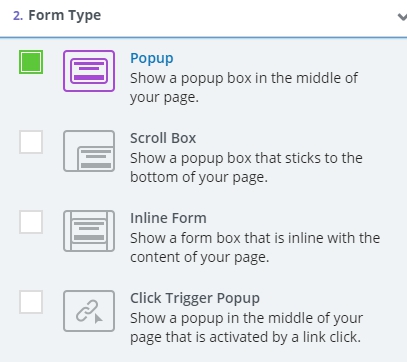The height and width of the screenshot is (362, 407).
Task: Click the blue Popup title link
Action: (x=152, y=58)
